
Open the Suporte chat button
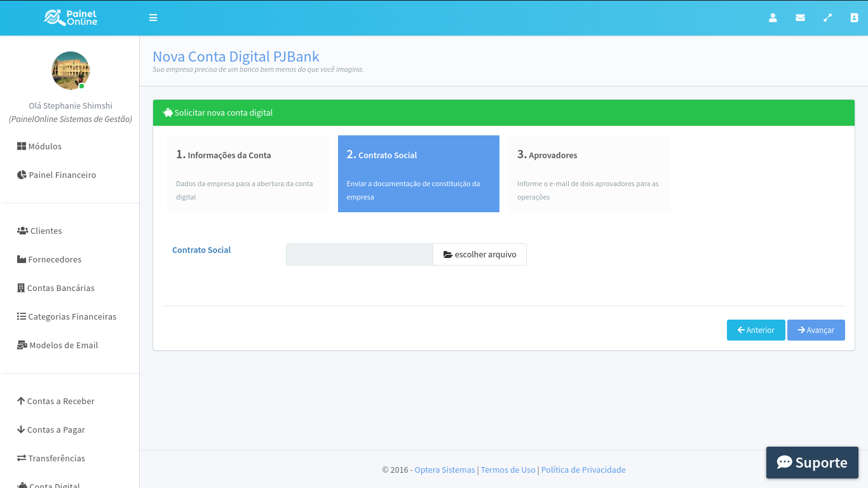coord(812,463)
